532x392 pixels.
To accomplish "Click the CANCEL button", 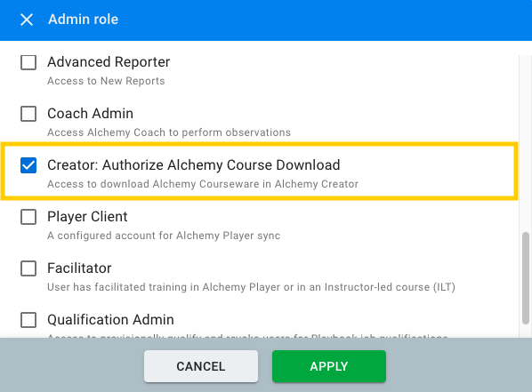I will [x=201, y=366].
